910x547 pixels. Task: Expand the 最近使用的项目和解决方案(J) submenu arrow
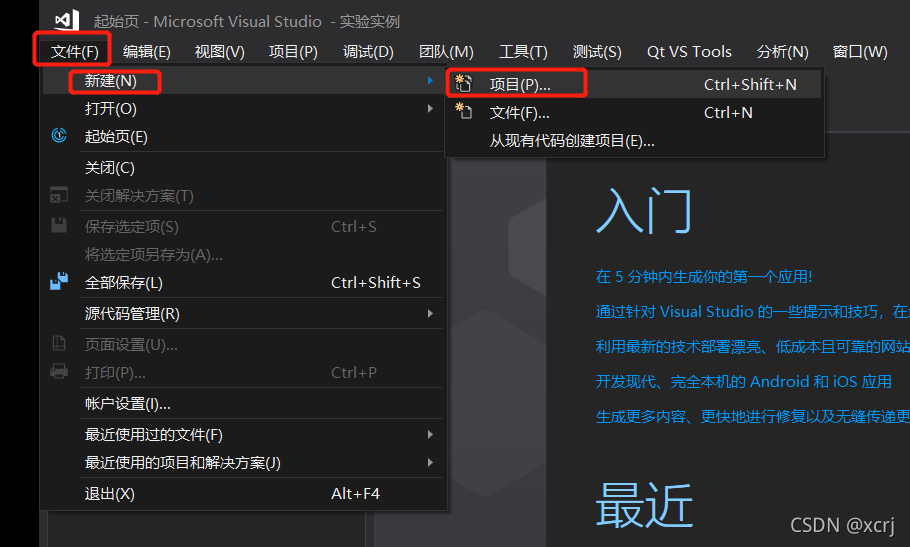point(430,462)
